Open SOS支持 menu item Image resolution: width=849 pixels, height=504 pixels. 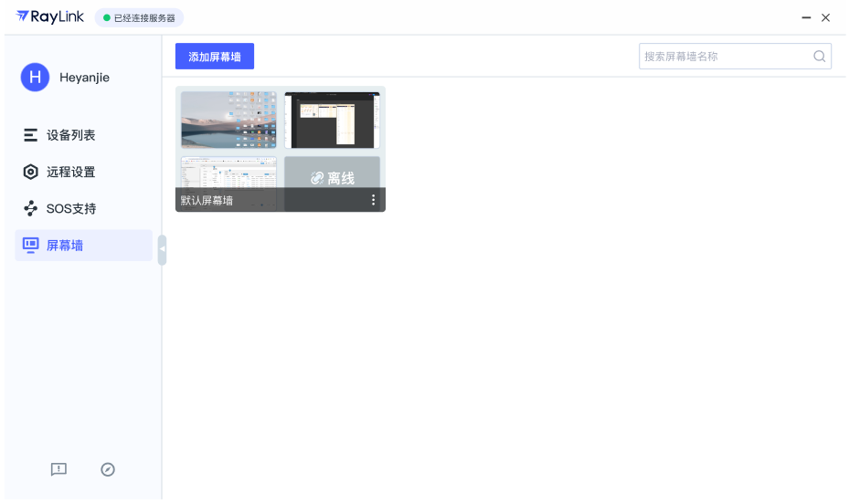[83, 209]
